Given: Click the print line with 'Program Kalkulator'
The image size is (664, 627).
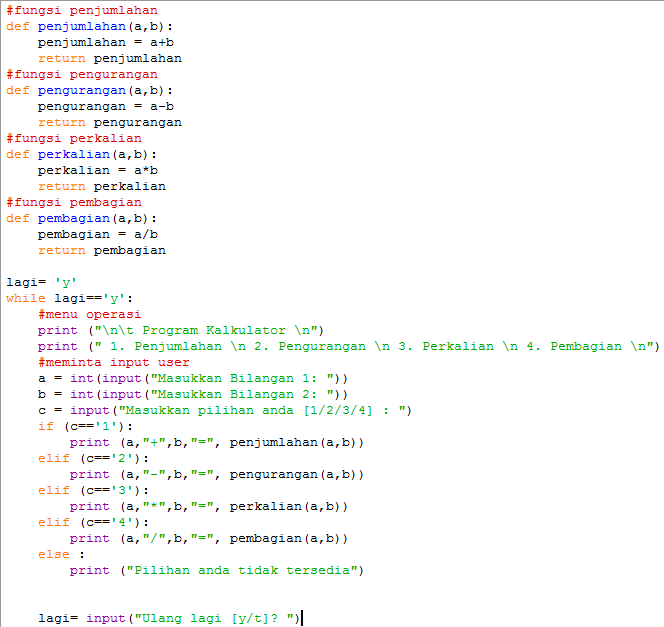Looking at the screenshot, I should pos(181,331).
